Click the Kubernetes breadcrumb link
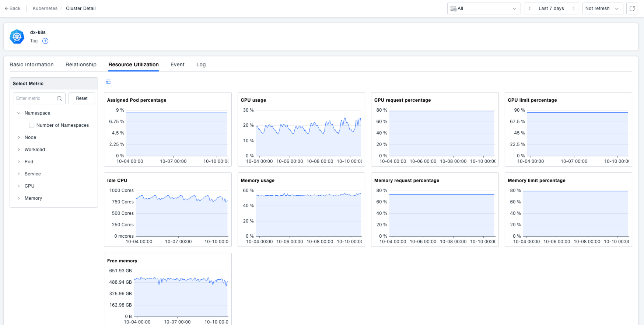This screenshot has width=644, height=325. click(x=45, y=8)
